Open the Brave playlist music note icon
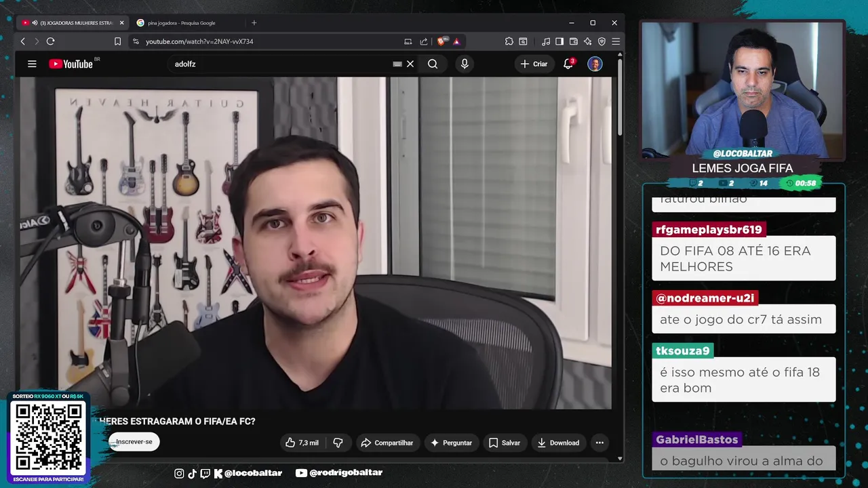This screenshot has height=488, width=868. [x=546, y=41]
